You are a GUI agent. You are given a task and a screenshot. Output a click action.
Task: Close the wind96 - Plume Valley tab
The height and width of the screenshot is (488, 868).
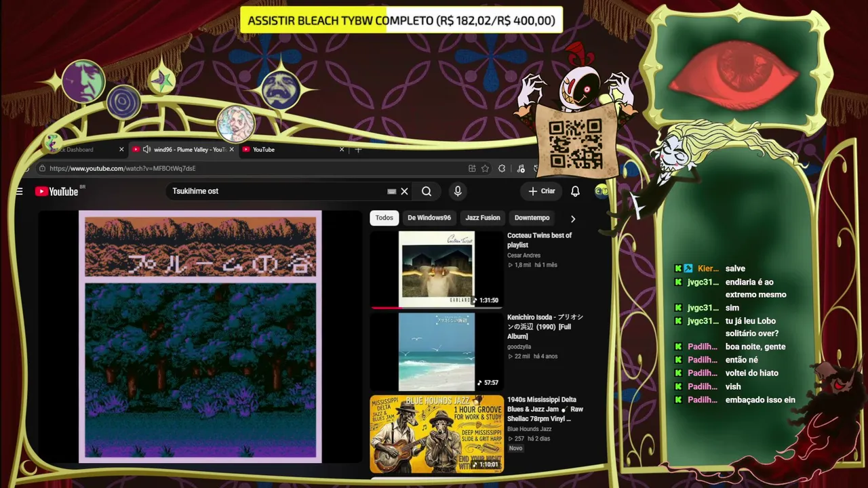point(231,149)
